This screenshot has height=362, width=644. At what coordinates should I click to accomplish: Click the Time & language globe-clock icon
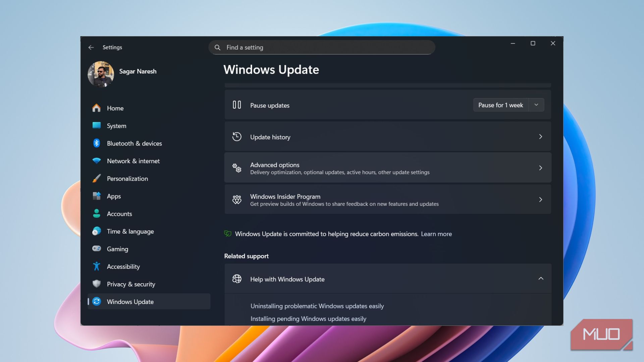click(97, 231)
